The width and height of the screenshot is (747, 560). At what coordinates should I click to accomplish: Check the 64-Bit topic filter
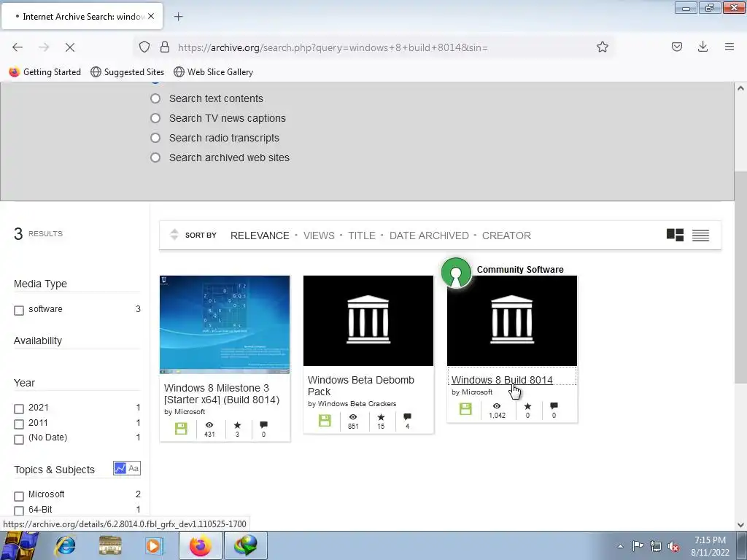click(19, 511)
